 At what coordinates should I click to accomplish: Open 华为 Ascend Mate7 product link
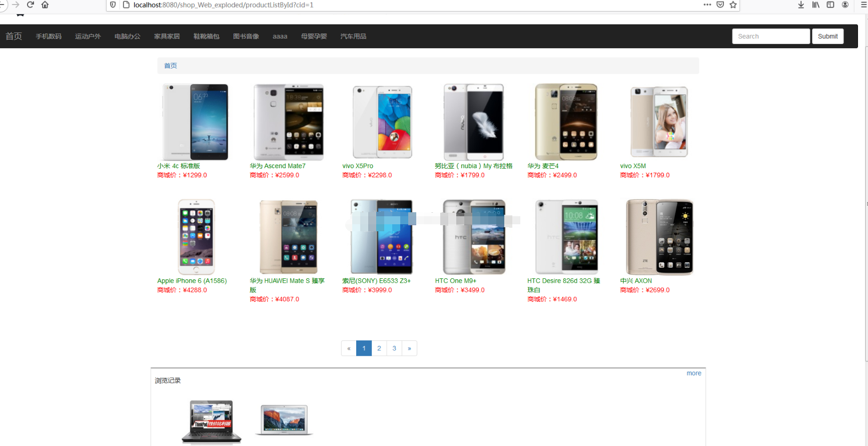point(278,166)
